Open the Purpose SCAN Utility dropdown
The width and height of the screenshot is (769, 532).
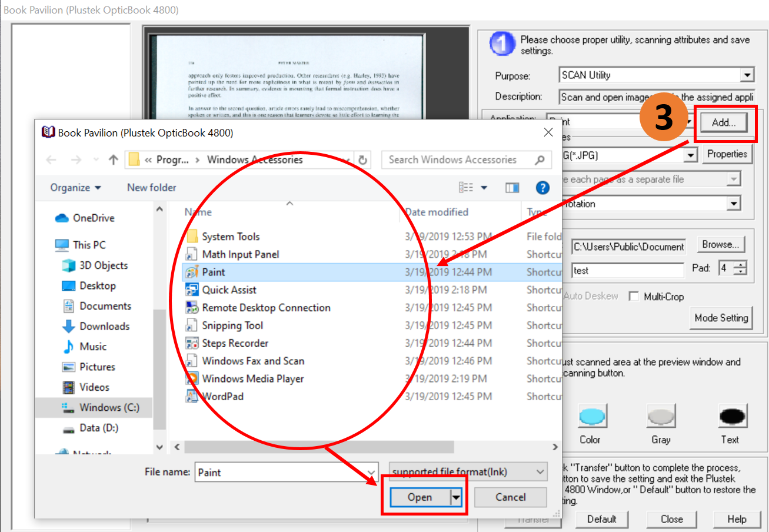(x=747, y=75)
